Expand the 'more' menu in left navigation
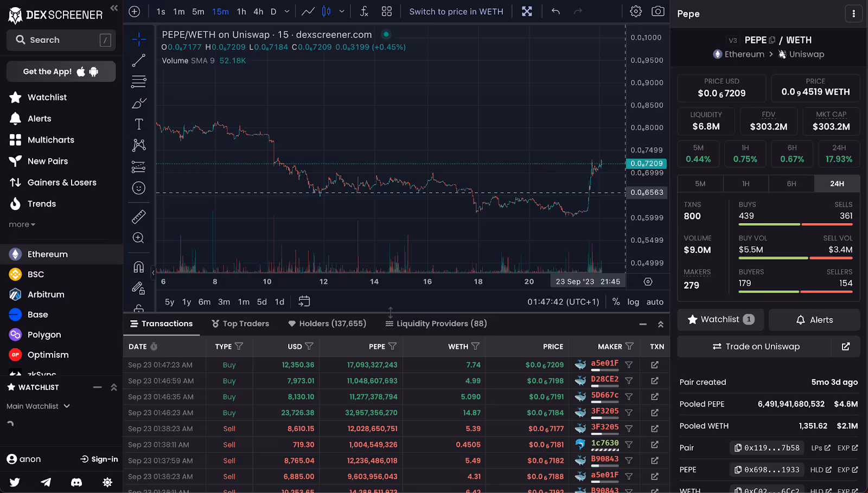The image size is (868, 493). point(21,224)
